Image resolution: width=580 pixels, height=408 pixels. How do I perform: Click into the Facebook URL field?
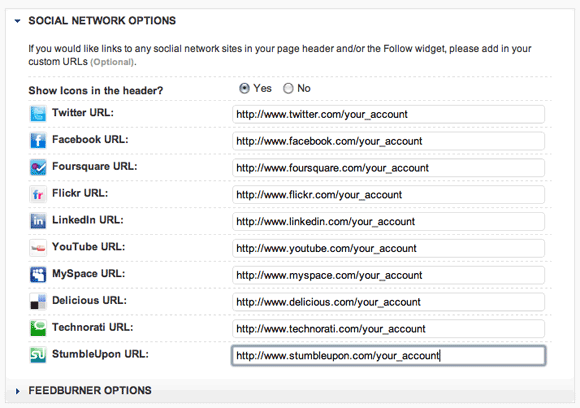click(x=388, y=141)
